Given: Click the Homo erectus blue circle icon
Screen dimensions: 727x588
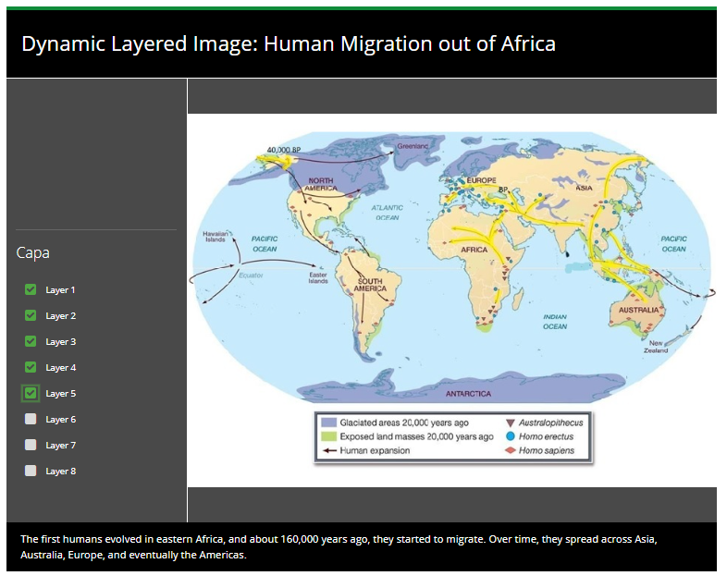Looking at the screenshot, I should 511,436.
